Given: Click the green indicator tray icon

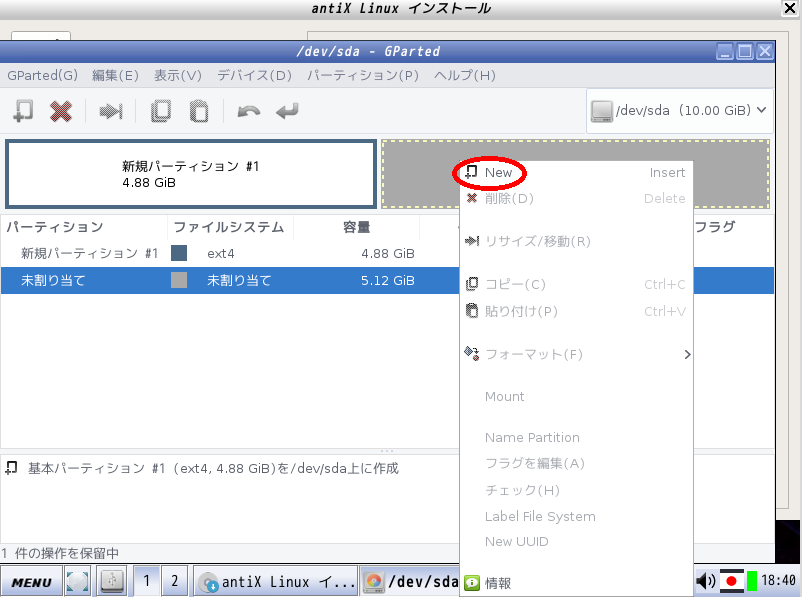Looking at the screenshot, I should point(751,582).
